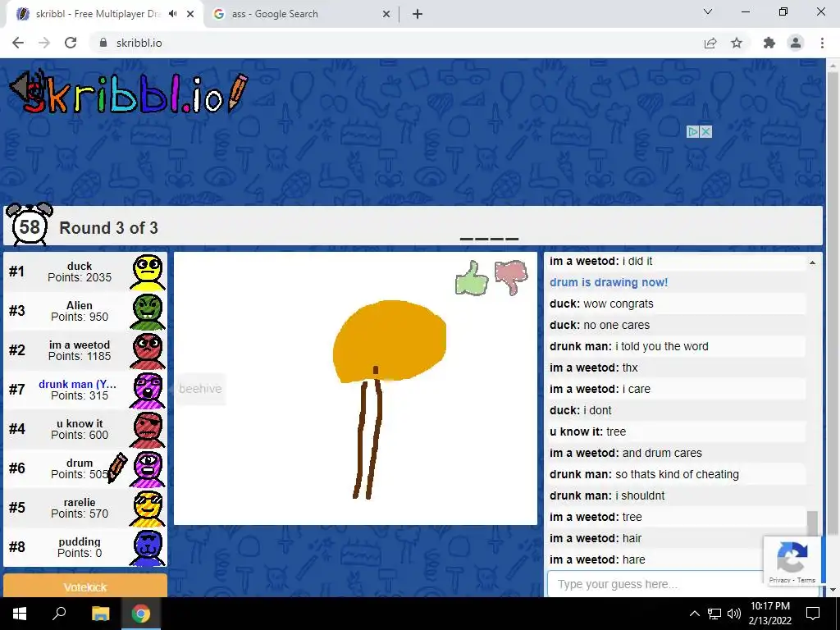This screenshot has height=630, width=840.
Task: Close the skribbl tab
Action: [190, 14]
